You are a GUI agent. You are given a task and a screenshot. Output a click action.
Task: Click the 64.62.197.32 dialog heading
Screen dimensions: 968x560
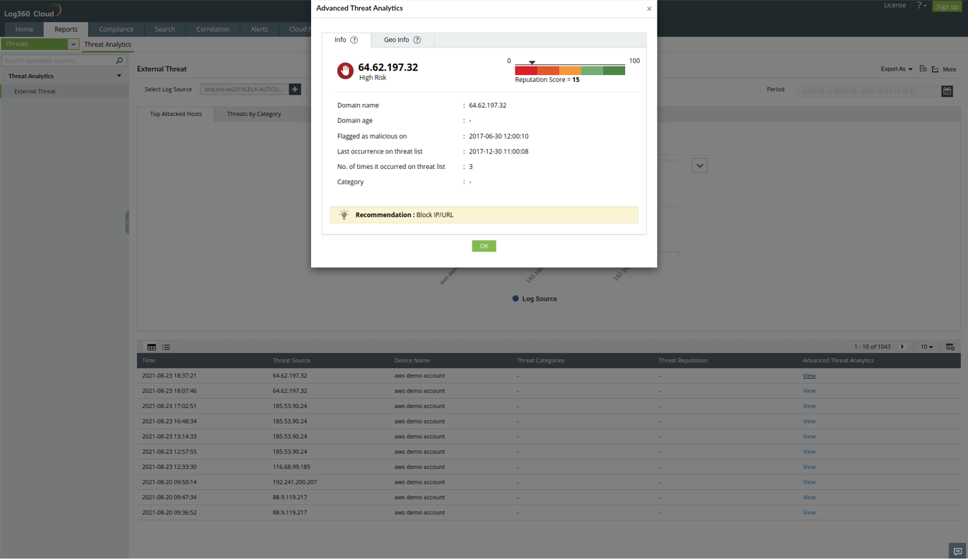click(388, 67)
